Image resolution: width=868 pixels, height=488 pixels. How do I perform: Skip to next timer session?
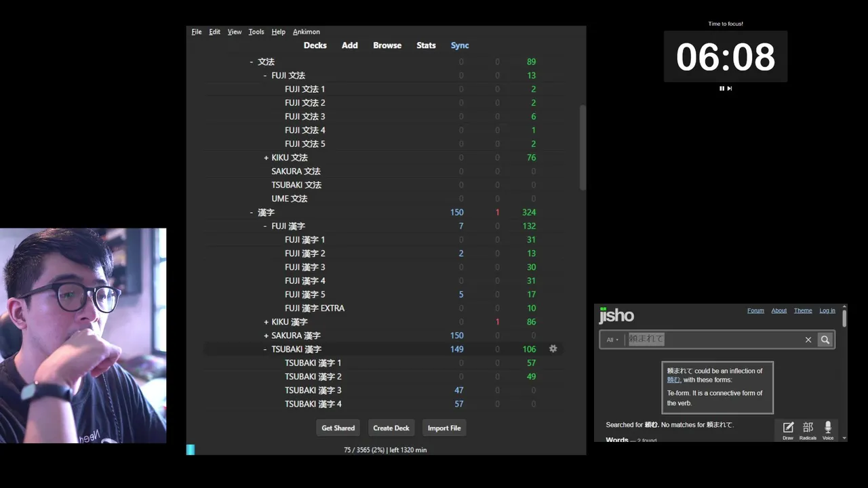pos(730,88)
